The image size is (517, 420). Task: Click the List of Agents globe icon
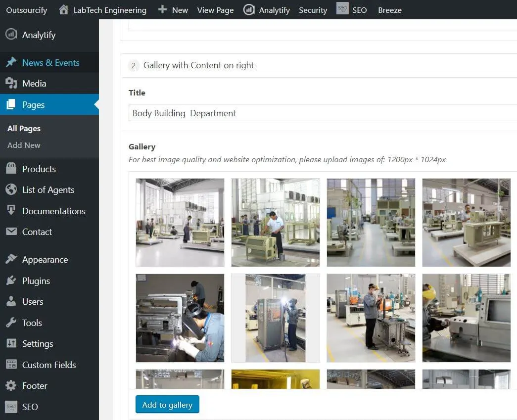click(x=11, y=189)
